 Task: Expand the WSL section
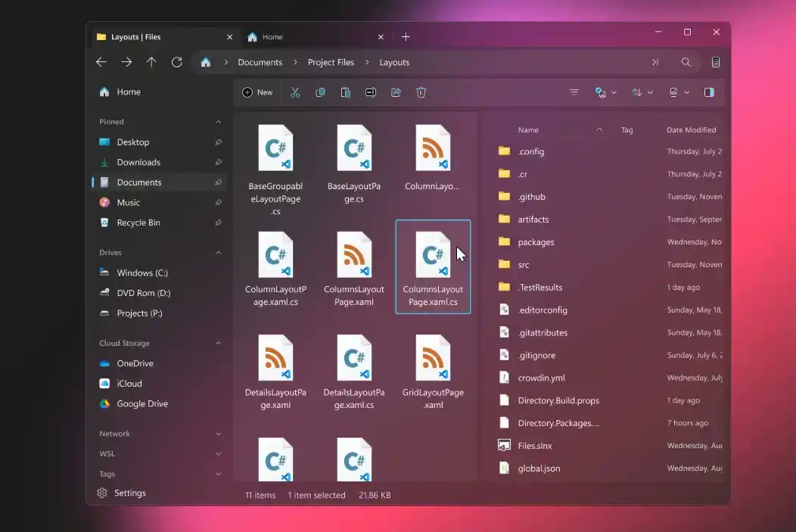[218, 454]
